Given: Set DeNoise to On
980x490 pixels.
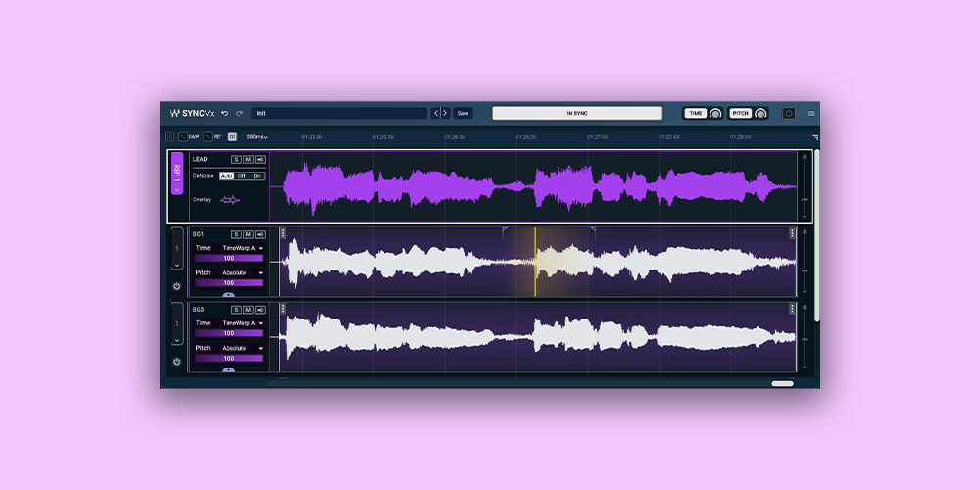Looking at the screenshot, I should [257, 176].
